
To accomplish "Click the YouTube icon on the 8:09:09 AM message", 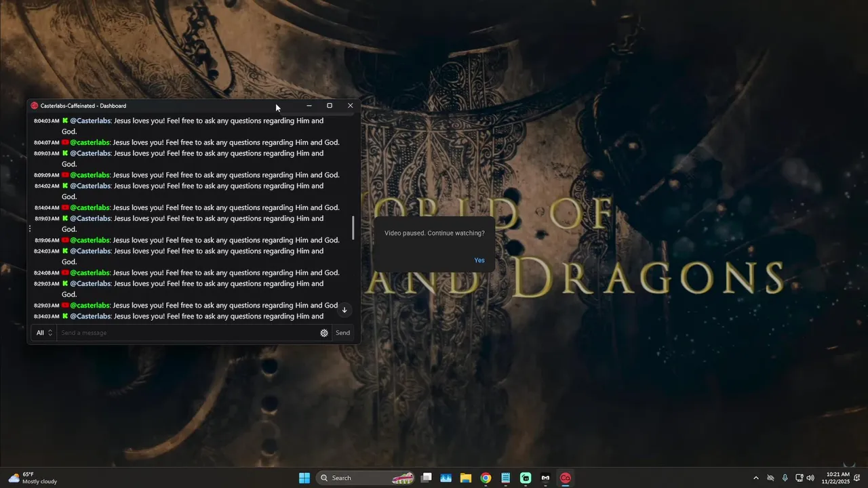I will click(65, 175).
